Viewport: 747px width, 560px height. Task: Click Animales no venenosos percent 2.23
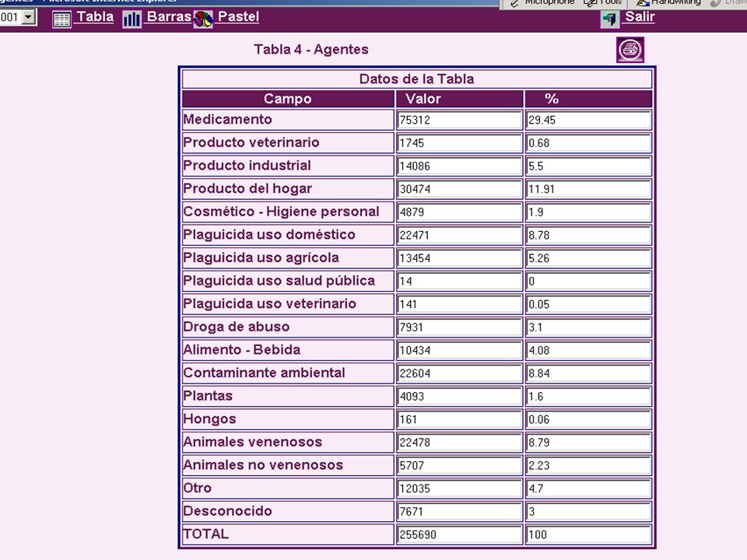(x=588, y=466)
